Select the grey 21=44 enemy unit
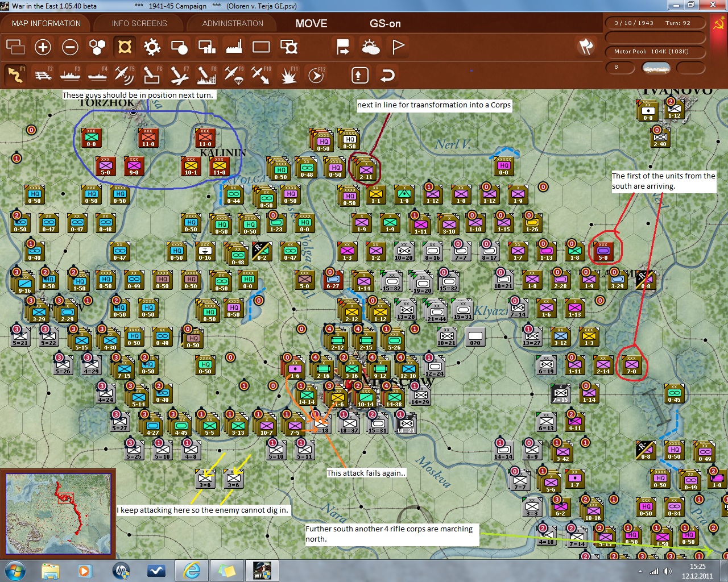 pos(437,311)
